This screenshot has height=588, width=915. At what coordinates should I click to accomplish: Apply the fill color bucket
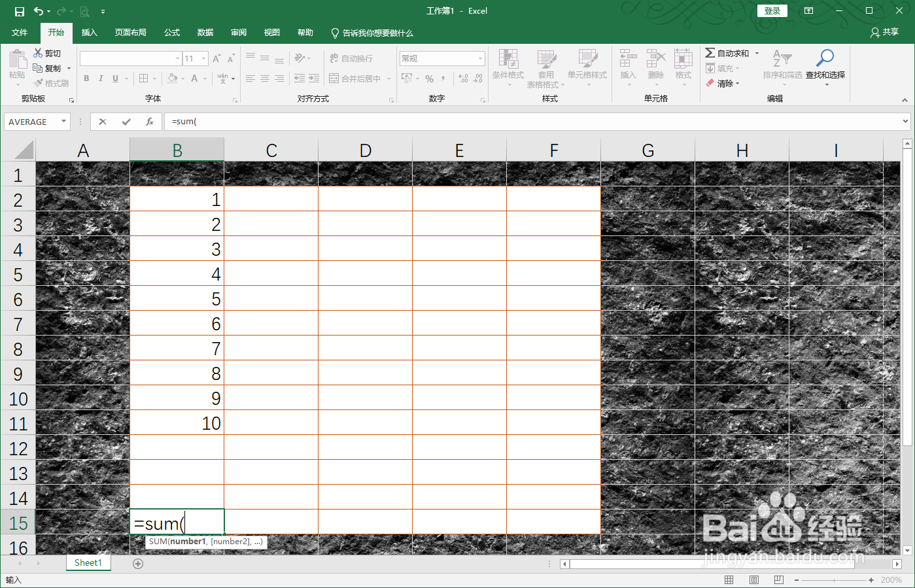tap(172, 78)
